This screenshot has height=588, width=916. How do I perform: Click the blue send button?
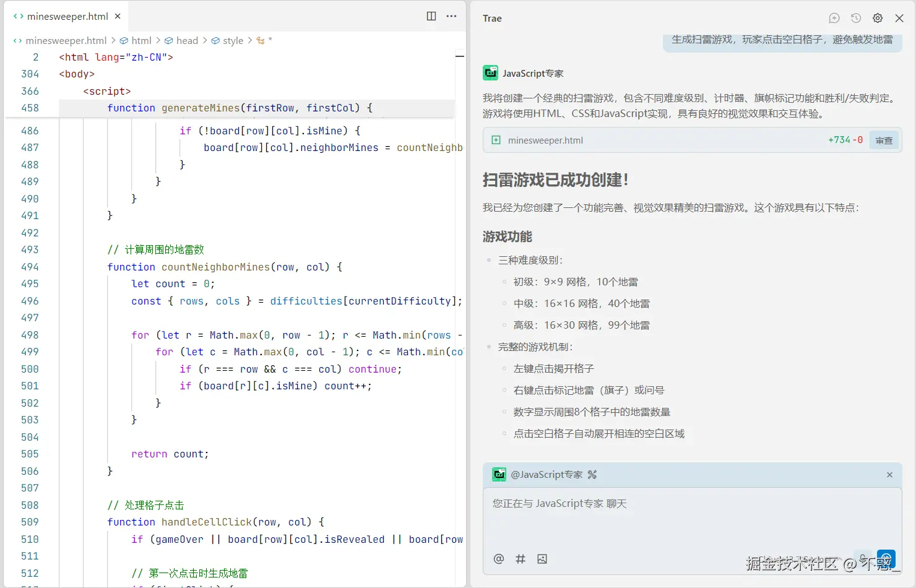[886, 559]
